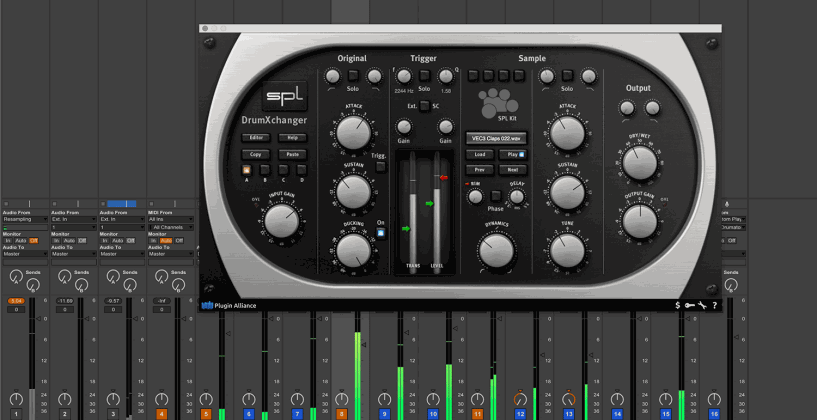Disable the Ducking On switch
Screen dimensions: 817x420
381,233
